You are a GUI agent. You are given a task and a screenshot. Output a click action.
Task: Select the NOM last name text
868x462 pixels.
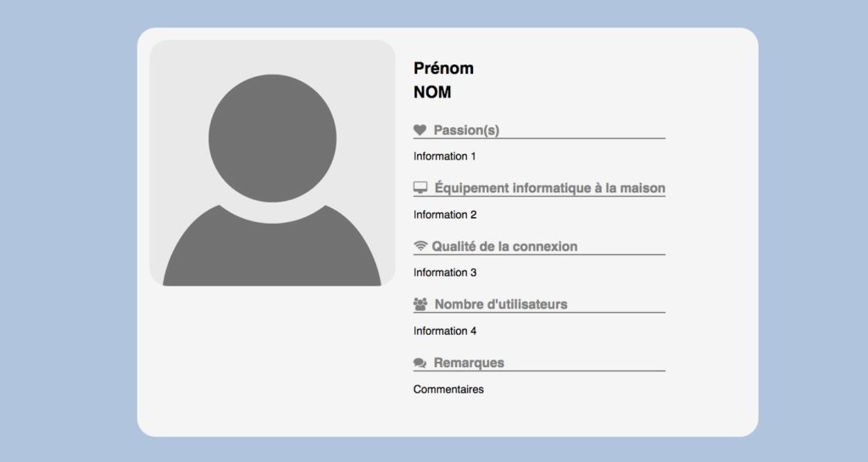pyautogui.click(x=432, y=92)
